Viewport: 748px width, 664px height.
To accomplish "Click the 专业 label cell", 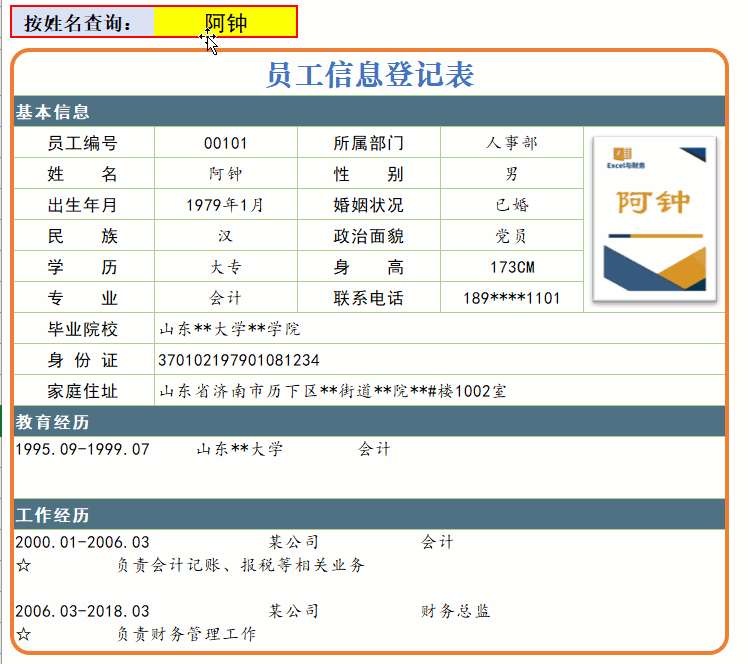I will coord(83,298).
